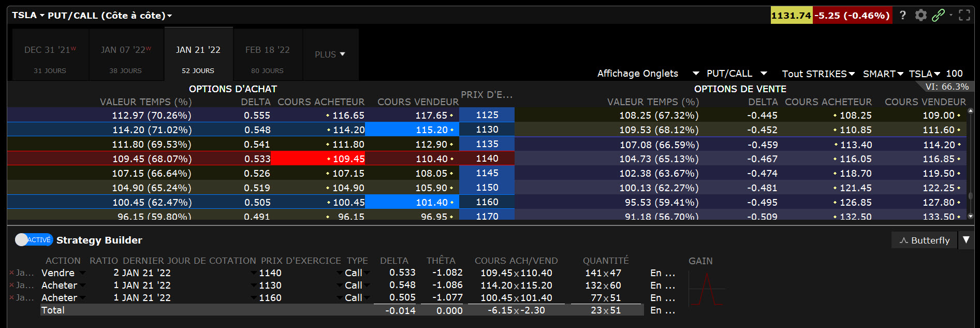This screenshot has height=328, width=980.
Task: Click the VI: 66.3% indicator
Action: 947,87
